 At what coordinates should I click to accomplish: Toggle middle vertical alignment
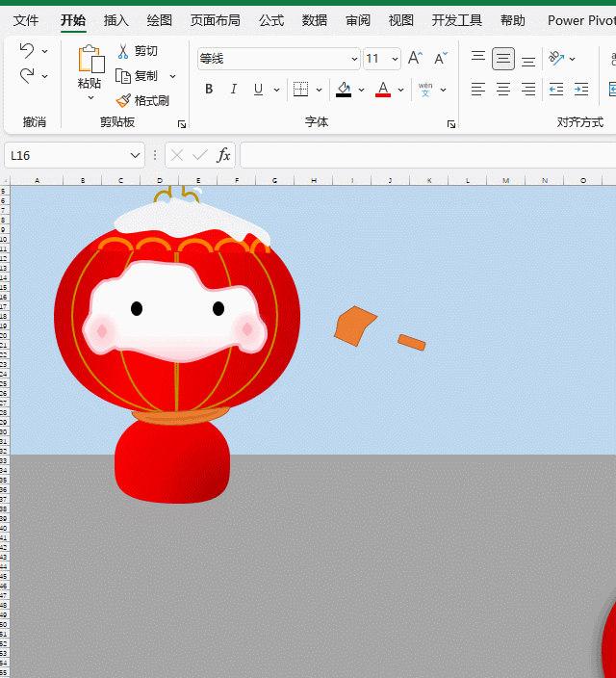tap(503, 59)
